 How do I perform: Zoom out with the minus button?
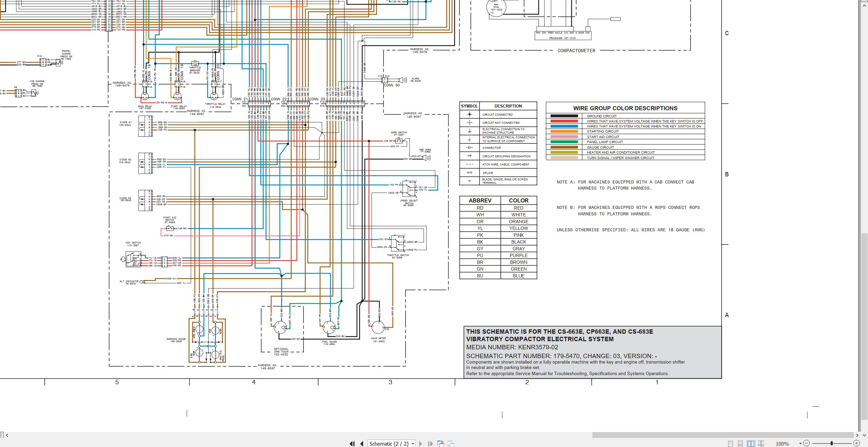click(x=807, y=443)
